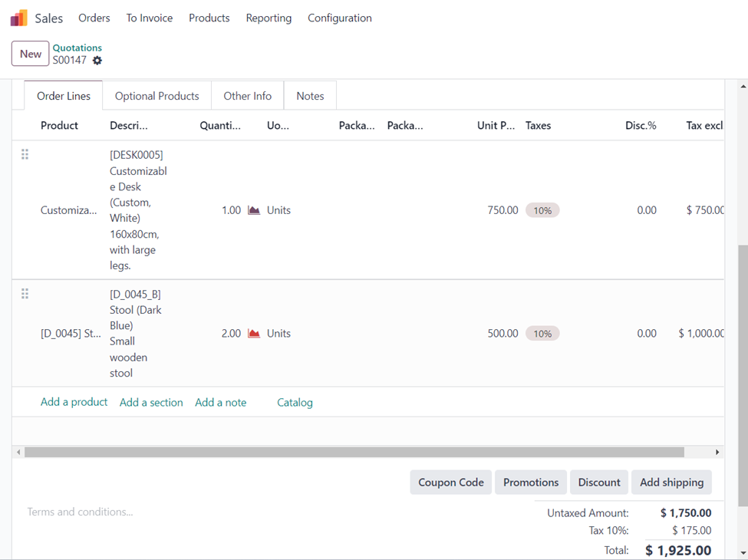748x560 pixels.
Task: Open forecast chart icon for Customizable Desk
Action: coord(254,210)
